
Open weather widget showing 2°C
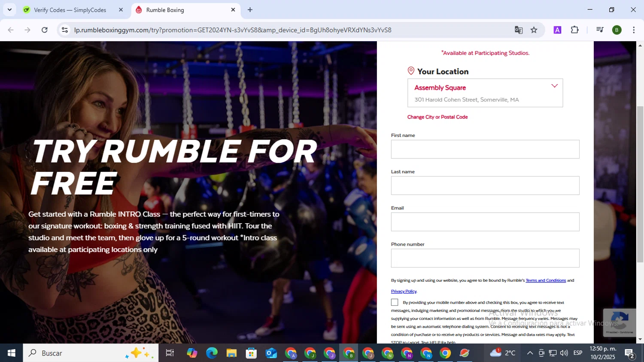(x=503, y=353)
